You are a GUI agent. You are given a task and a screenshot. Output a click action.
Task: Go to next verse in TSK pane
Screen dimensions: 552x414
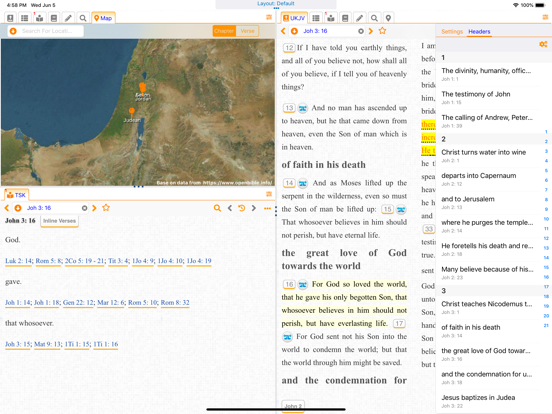coord(94,208)
